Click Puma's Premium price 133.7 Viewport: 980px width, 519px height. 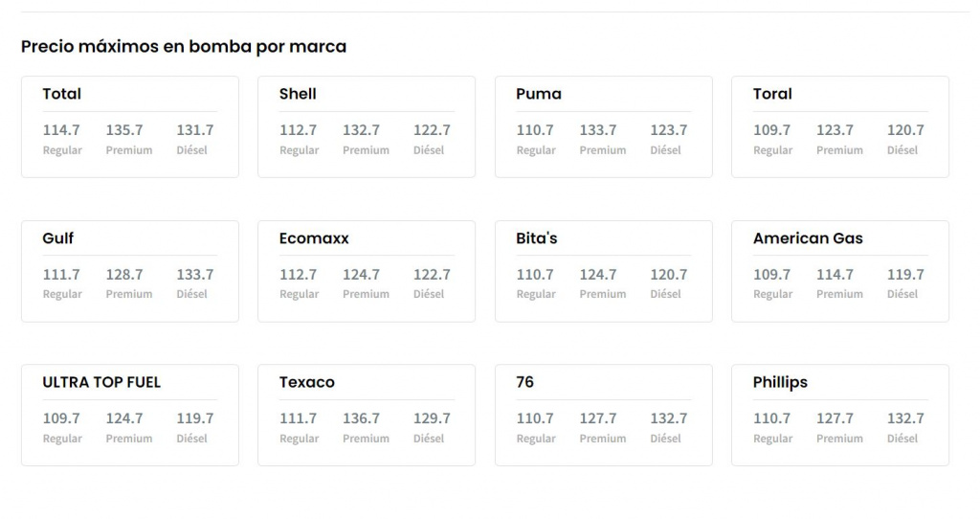[x=598, y=130]
